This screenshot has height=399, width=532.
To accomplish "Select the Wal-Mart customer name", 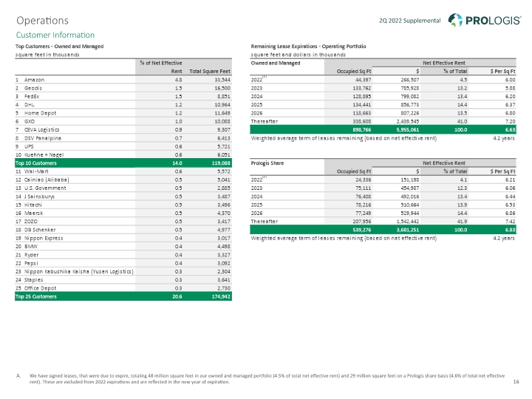I will 36,171.
